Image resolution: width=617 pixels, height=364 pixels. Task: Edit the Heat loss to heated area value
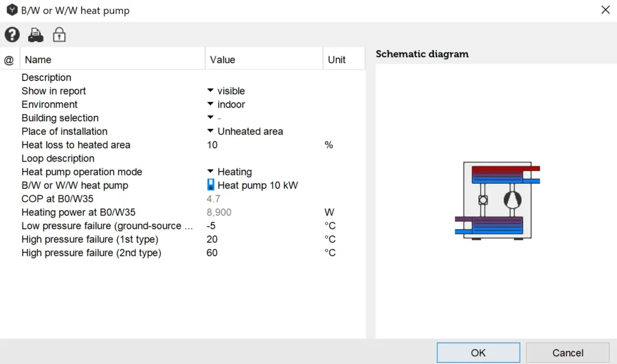point(212,145)
